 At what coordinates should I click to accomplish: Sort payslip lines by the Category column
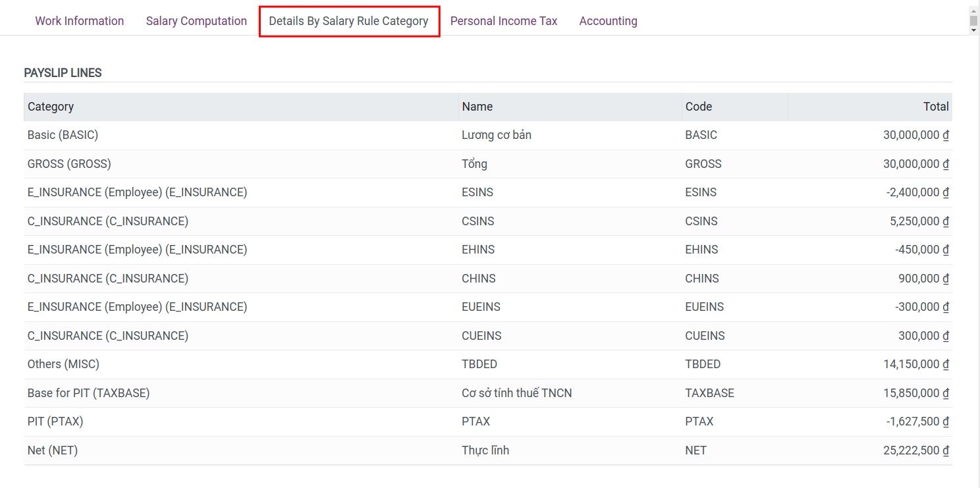51,106
